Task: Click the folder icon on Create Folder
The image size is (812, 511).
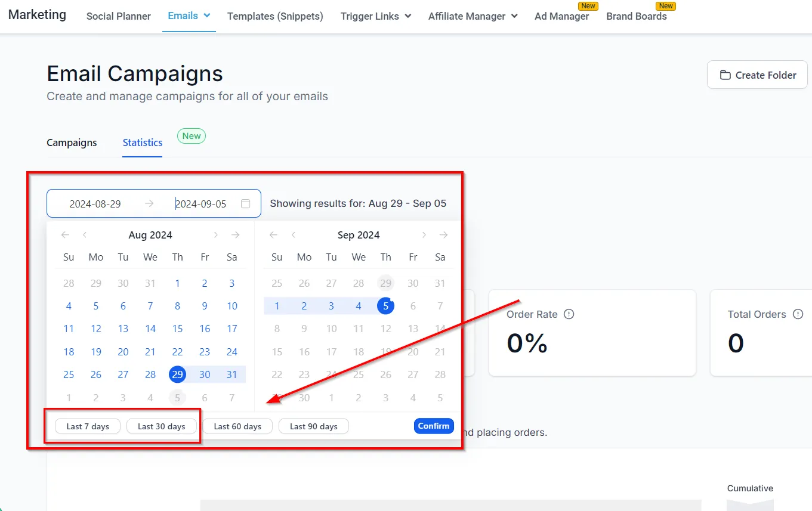Action: pos(725,75)
